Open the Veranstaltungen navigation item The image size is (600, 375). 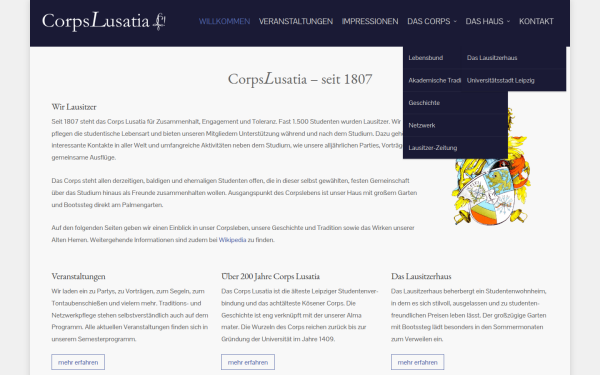coord(296,21)
